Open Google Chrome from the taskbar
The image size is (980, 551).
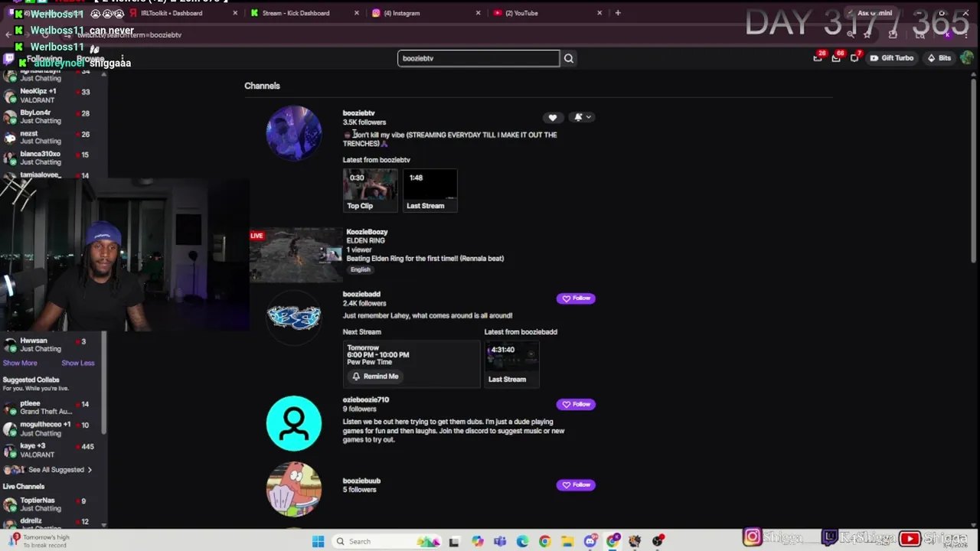click(x=544, y=541)
